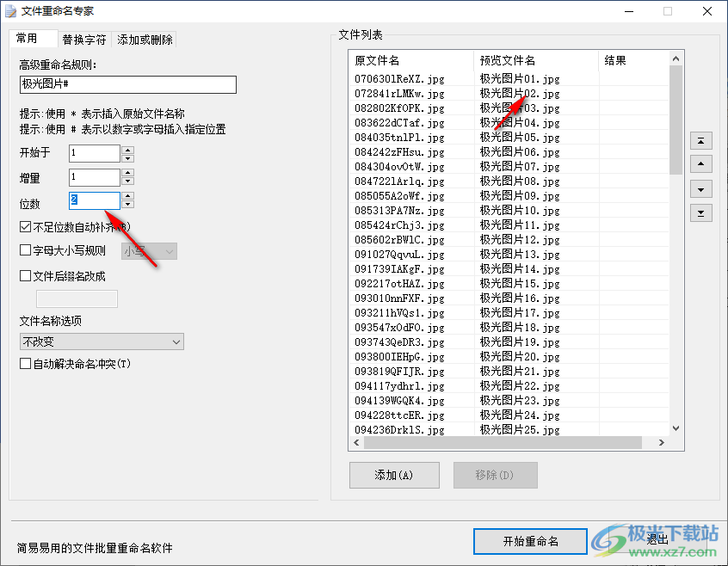The image size is (728, 566).
Task: Click the 预览文件名 column header
Action: (x=536, y=60)
